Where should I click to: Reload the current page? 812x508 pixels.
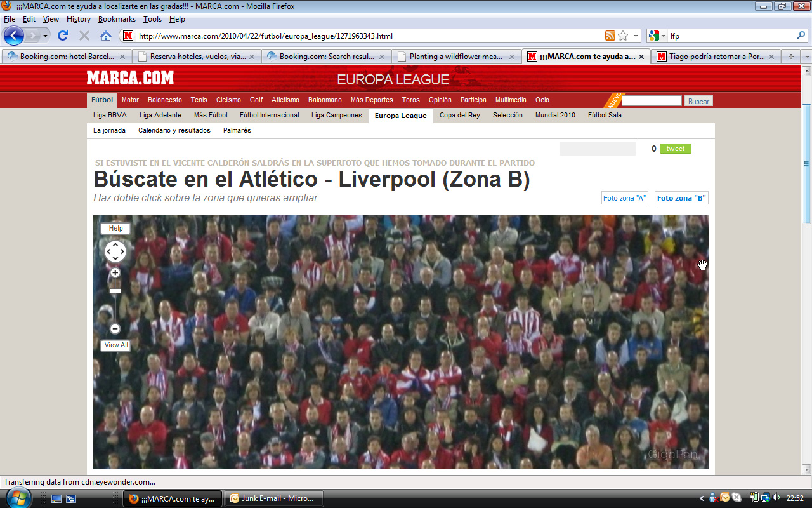pos(63,36)
